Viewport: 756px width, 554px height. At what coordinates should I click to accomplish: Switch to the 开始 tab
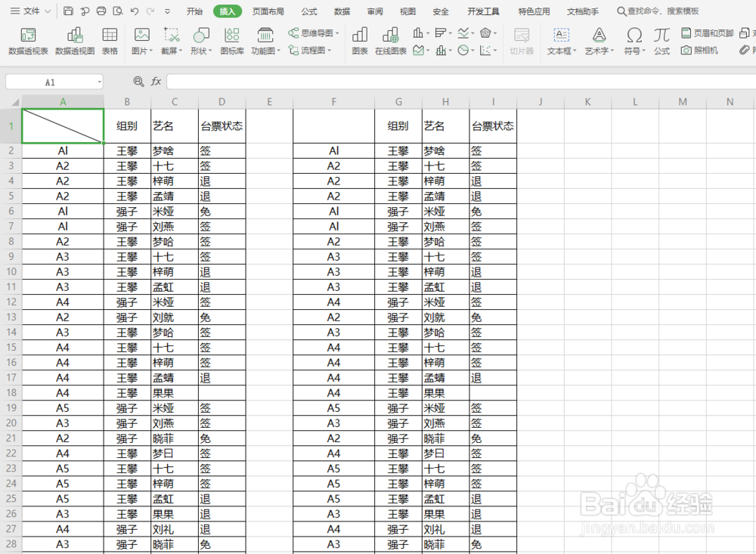tap(194, 11)
